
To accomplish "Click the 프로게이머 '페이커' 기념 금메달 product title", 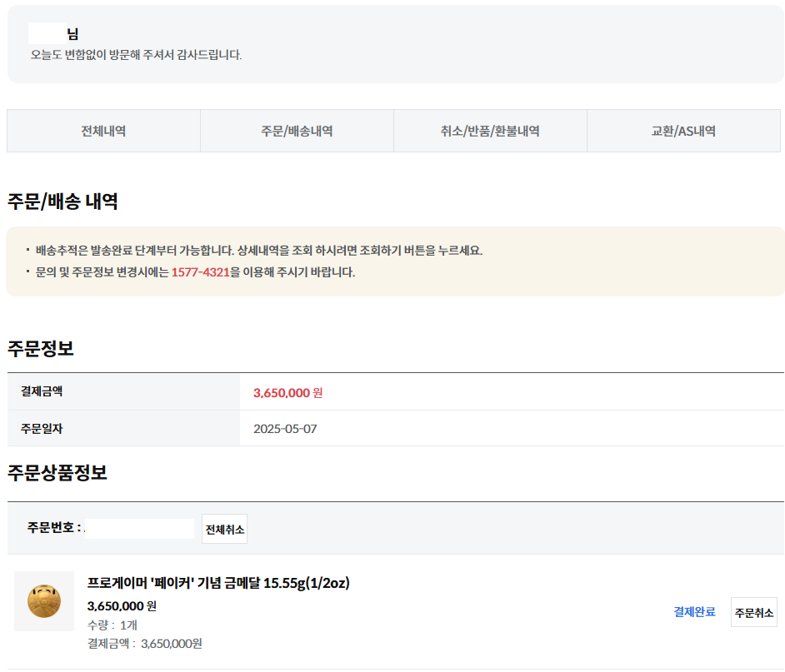I will 218,583.
